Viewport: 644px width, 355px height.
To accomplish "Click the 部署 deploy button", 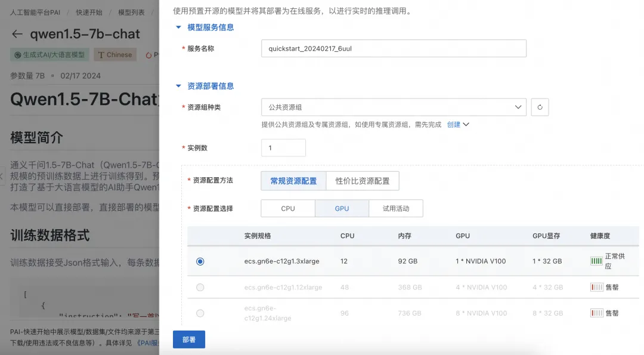I will pos(188,339).
